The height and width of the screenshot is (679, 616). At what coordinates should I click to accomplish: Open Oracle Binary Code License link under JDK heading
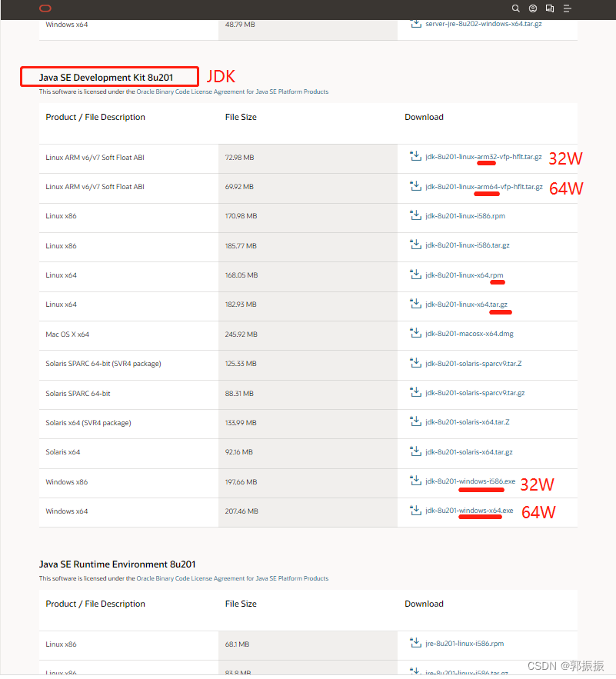(232, 92)
